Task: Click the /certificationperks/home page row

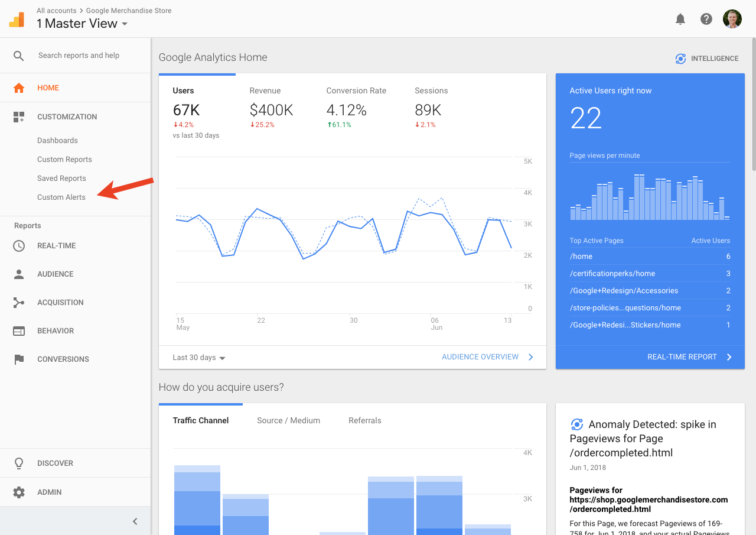Action: pyautogui.click(x=650, y=274)
